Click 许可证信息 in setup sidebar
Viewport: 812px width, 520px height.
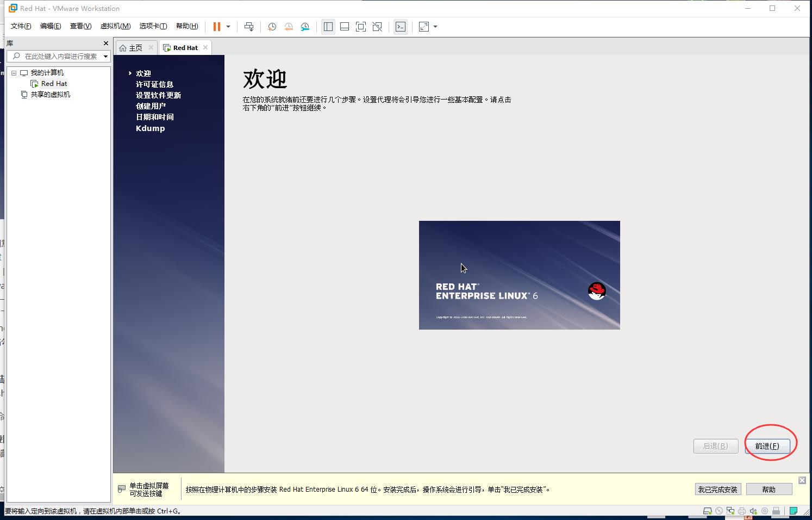click(154, 84)
